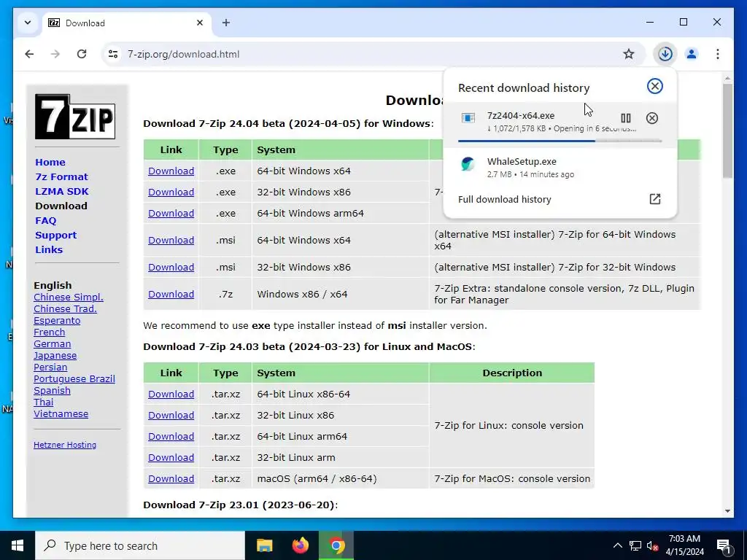This screenshot has width=747, height=560.
Task: Switch language to Chinese Trad.
Action: (65, 308)
